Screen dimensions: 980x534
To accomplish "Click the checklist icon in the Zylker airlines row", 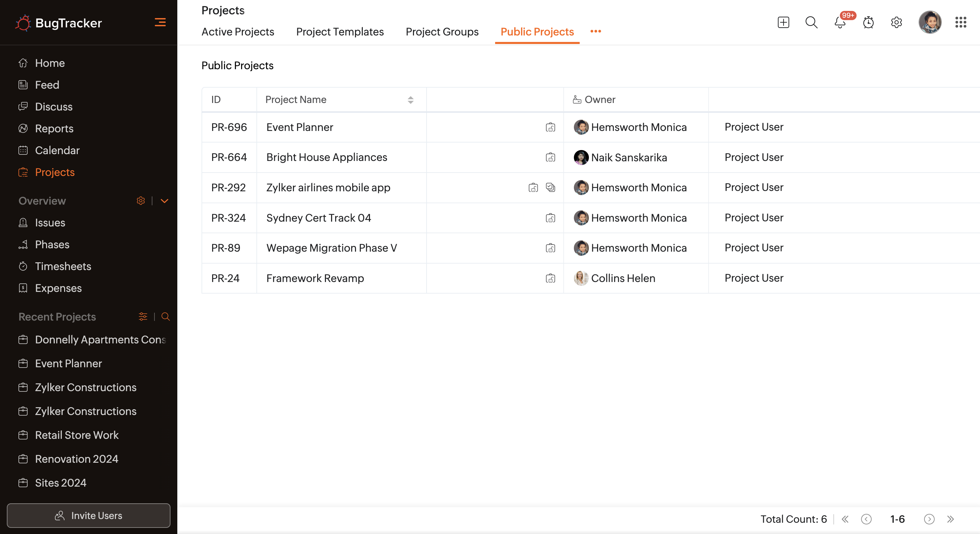I will (x=550, y=188).
